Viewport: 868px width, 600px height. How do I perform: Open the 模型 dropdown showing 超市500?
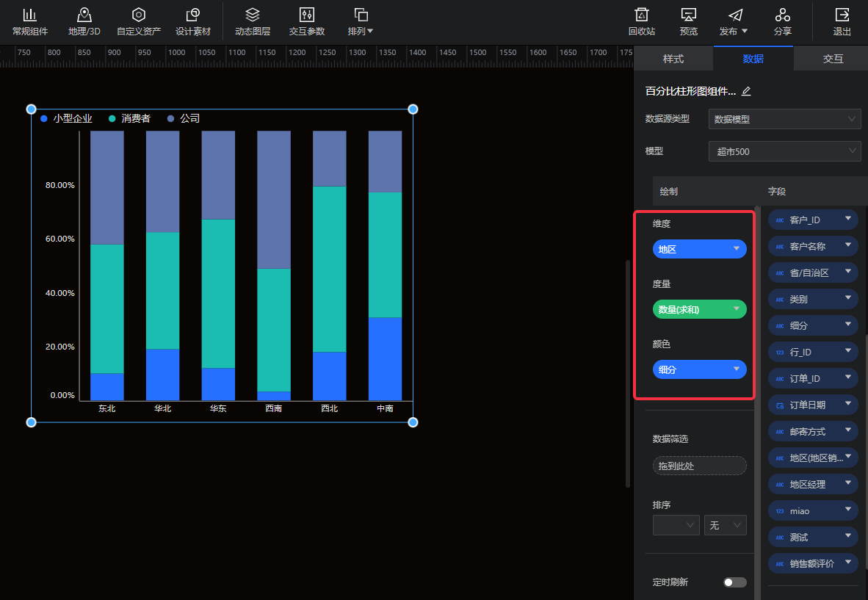point(784,152)
